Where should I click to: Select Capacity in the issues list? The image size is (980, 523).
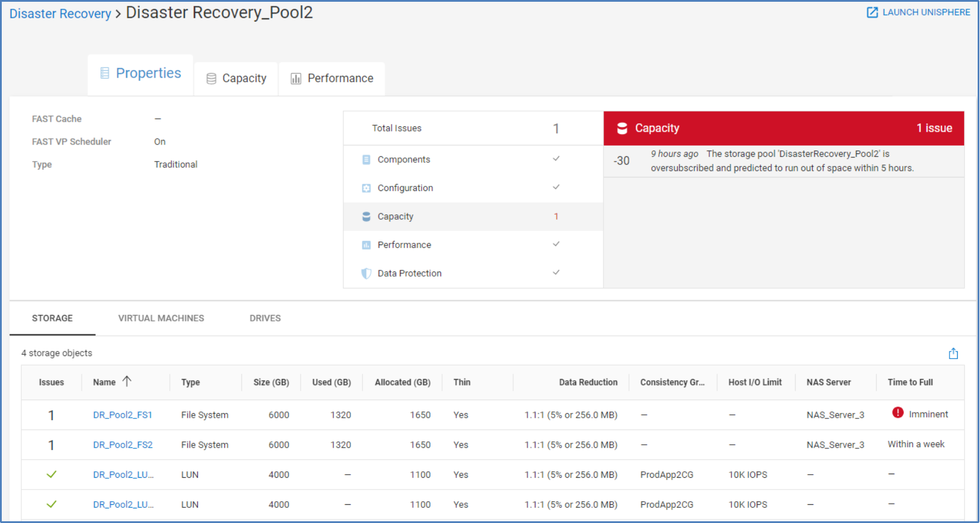(x=473, y=216)
